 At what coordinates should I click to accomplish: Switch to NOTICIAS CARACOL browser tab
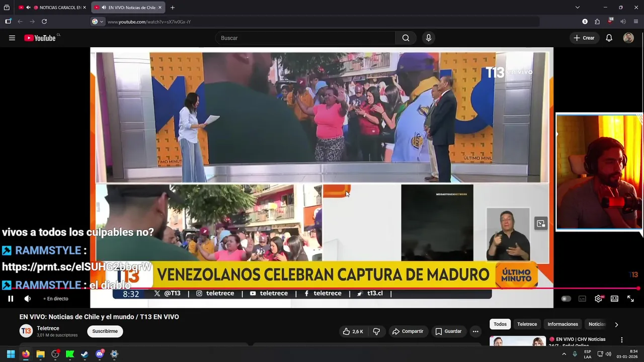tap(52, 8)
